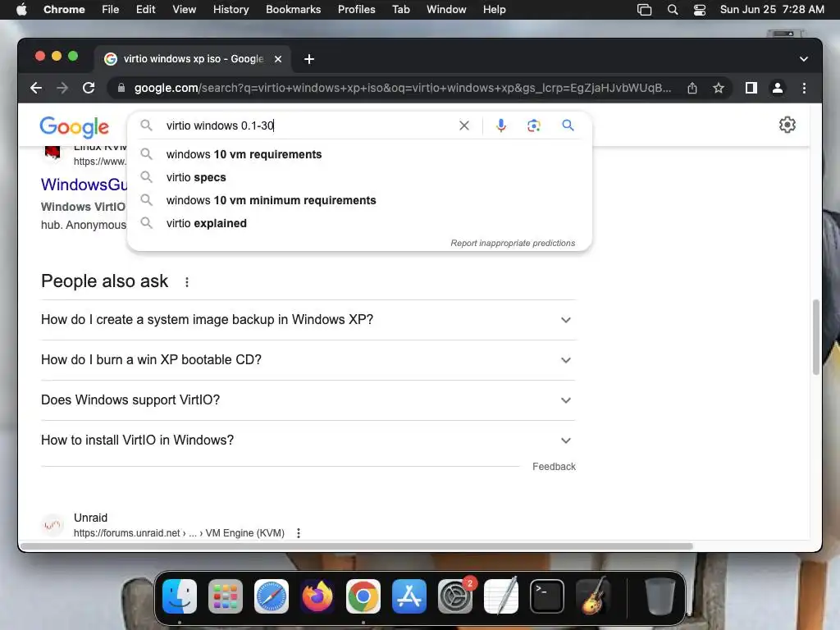The height and width of the screenshot is (630, 840).
Task: Bookmark this tab with the star icon
Action: pos(719,88)
